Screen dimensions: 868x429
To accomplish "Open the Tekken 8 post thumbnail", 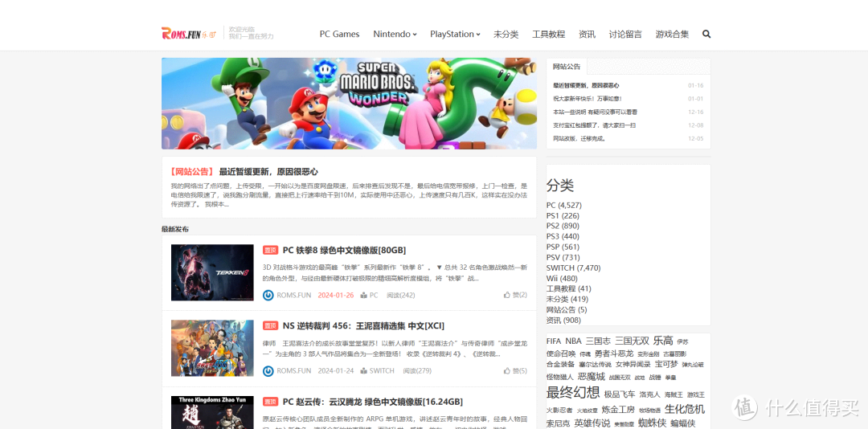I will [212, 272].
